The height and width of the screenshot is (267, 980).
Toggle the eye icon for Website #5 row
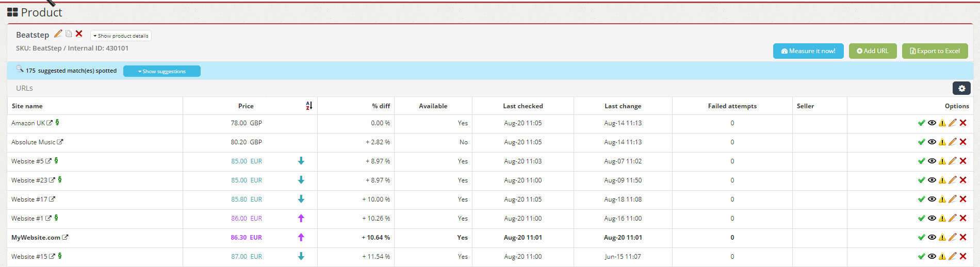click(932, 161)
